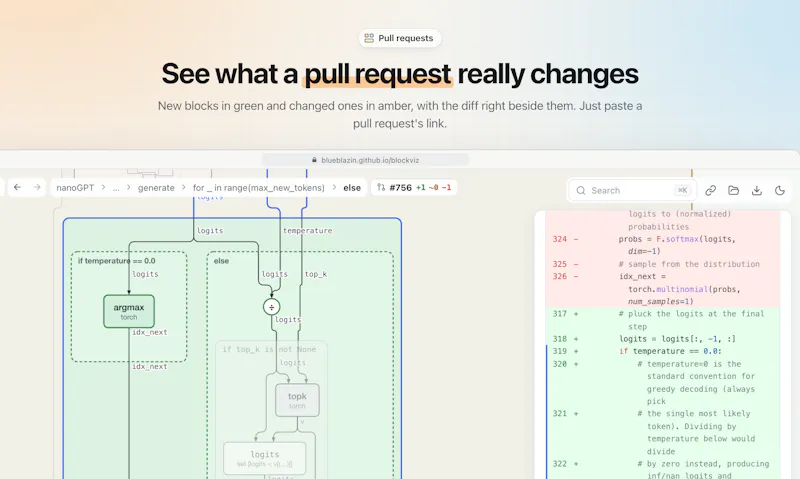Click the 'if top_k is not None' label
800x479 pixels.
[269, 349]
